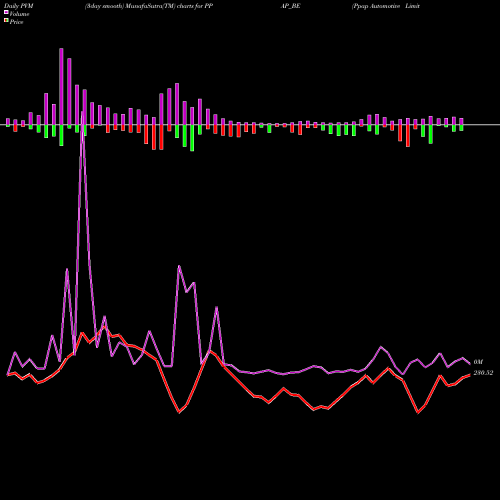Click the 'Daily PVM' title text
500x500 pixels.
(x=19, y=6)
